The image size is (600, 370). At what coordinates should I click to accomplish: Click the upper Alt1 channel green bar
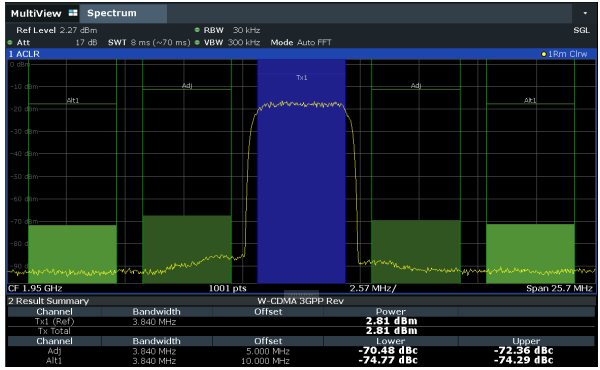click(530, 254)
